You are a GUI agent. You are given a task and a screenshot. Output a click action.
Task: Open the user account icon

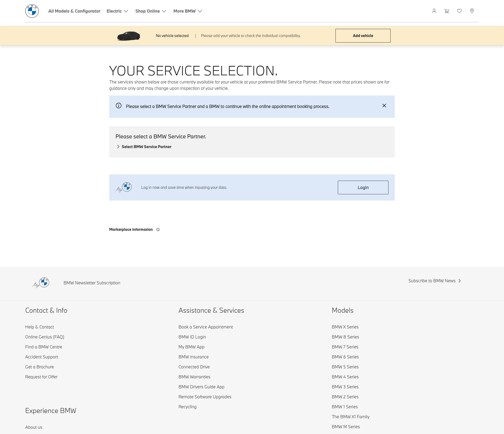(x=434, y=11)
